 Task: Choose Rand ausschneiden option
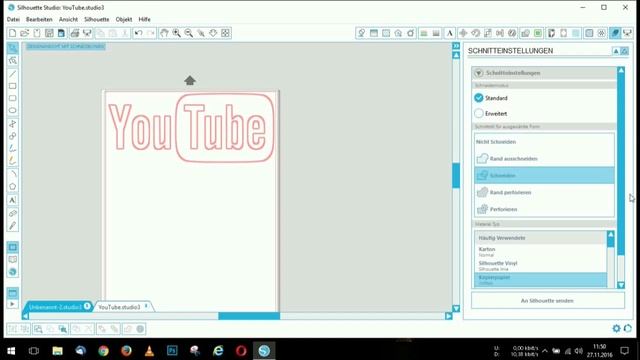coord(544,158)
